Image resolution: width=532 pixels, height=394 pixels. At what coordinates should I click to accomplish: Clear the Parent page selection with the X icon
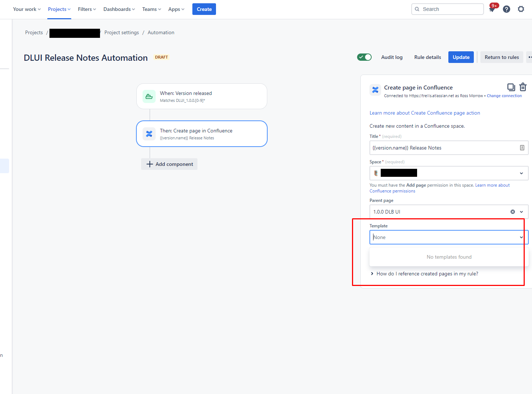pos(513,211)
